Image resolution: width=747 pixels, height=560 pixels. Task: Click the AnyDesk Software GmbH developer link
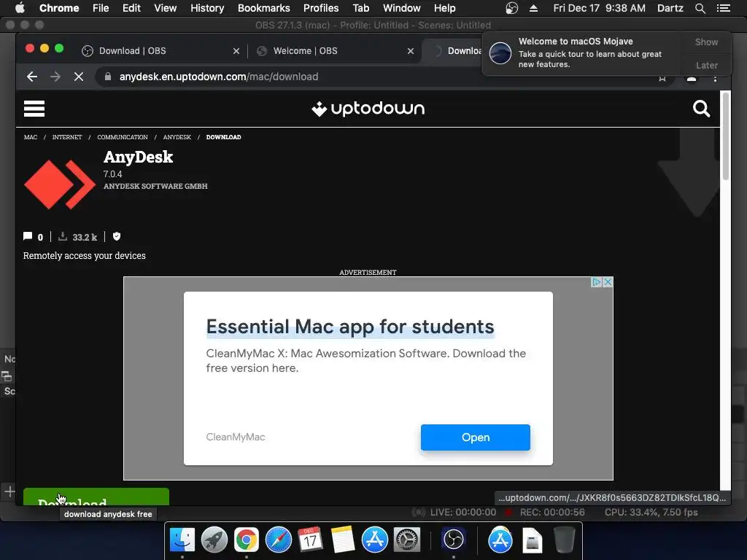(155, 186)
